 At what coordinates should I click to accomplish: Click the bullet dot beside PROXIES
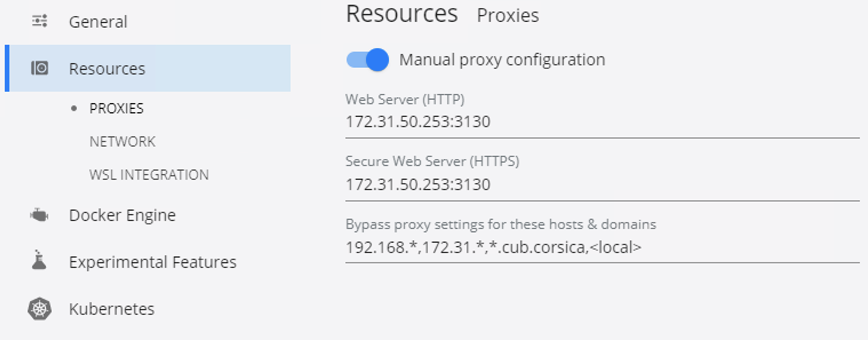tap(73, 108)
